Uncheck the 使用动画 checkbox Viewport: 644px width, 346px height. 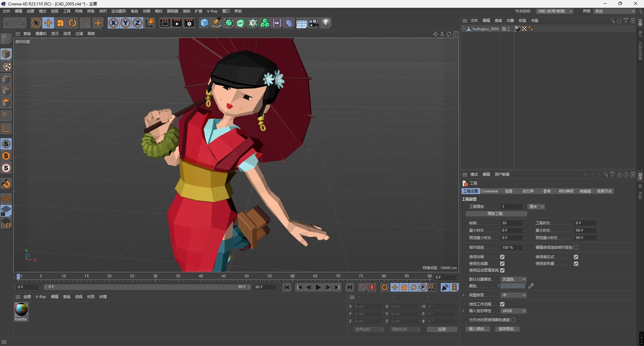tap(502, 257)
